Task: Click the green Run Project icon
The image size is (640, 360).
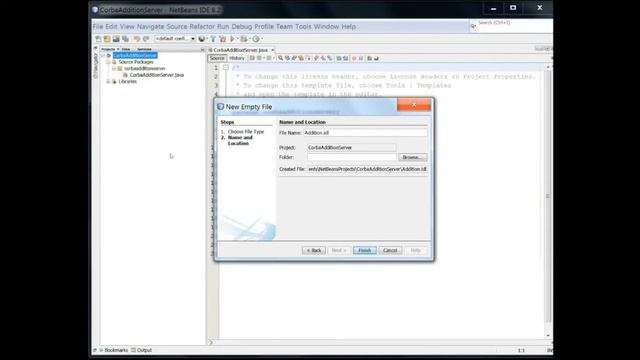Action: click(x=232, y=39)
